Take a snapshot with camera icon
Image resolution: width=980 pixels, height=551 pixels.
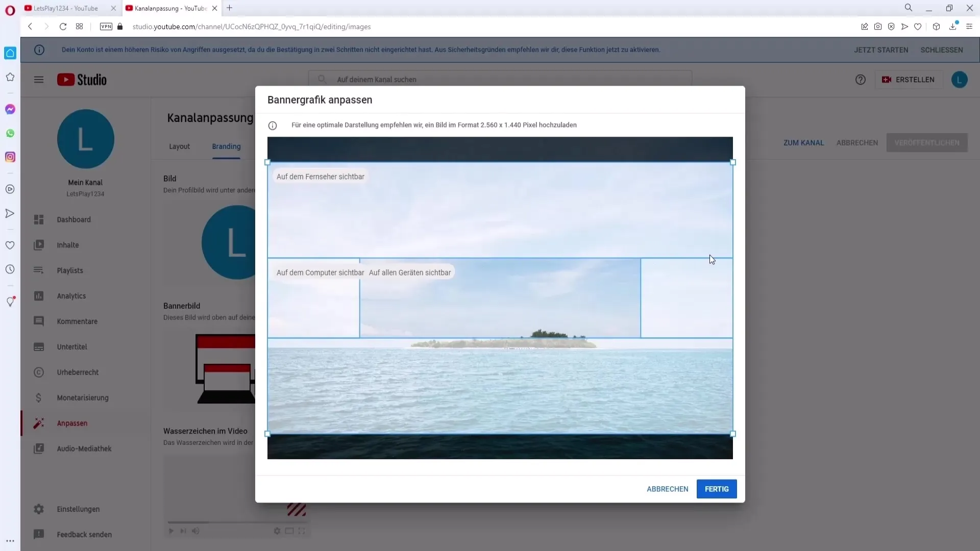coord(878,27)
